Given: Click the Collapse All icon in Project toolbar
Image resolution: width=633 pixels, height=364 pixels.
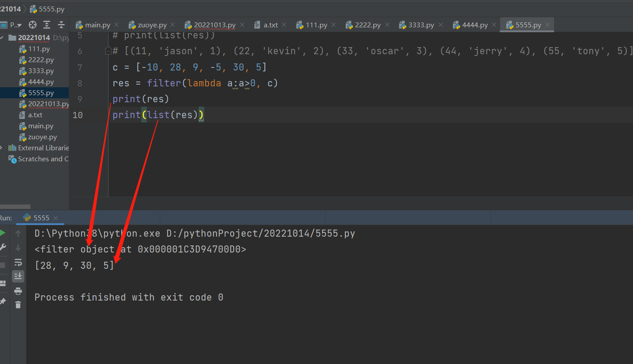Looking at the screenshot, I should tap(61, 25).
